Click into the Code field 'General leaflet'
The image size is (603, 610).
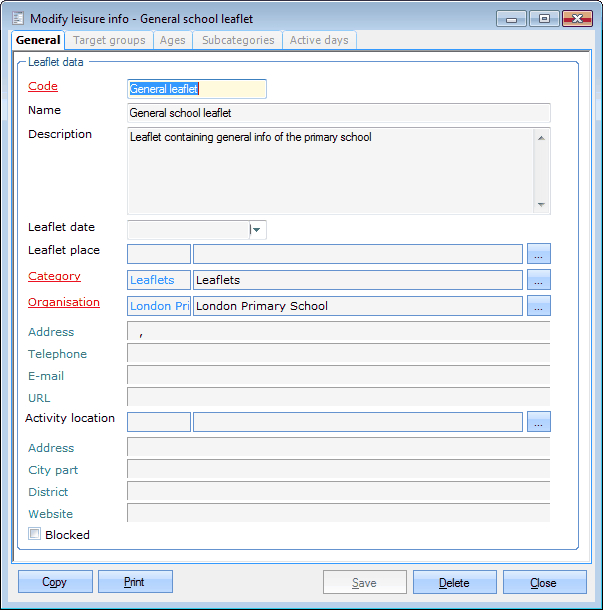[197, 89]
